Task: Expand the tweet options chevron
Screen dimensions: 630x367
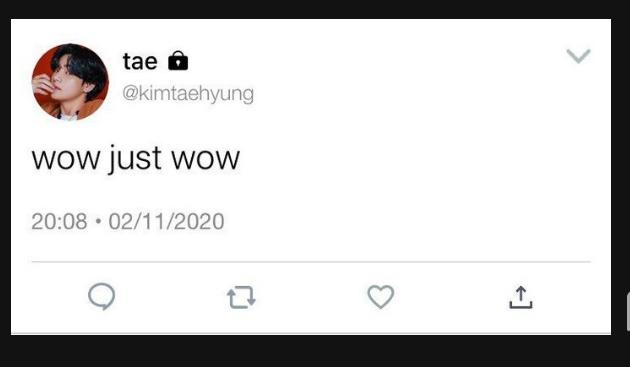Action: pos(578,56)
